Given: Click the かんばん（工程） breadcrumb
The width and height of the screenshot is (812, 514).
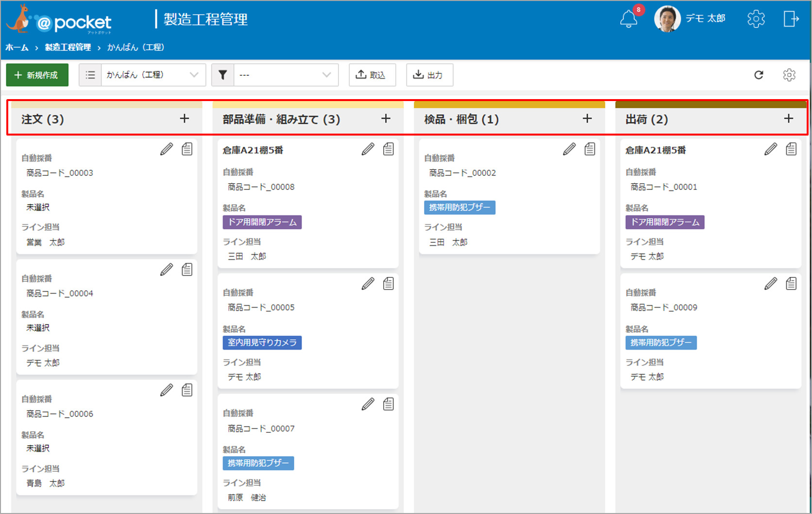Looking at the screenshot, I should (x=135, y=47).
